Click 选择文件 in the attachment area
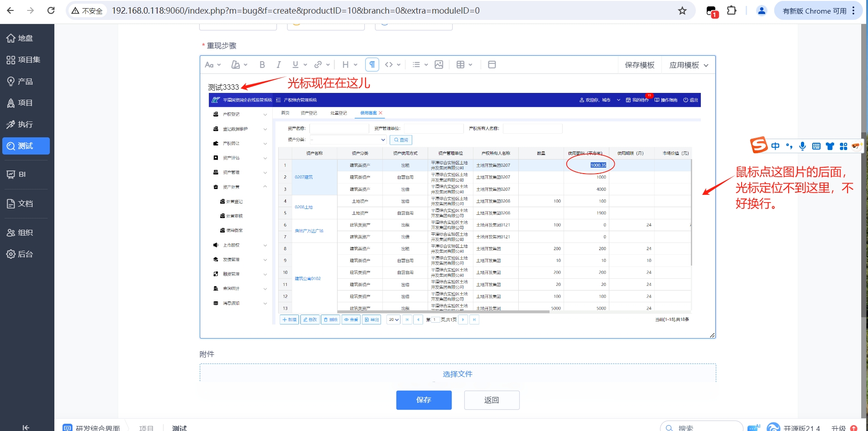The width and height of the screenshot is (868, 431). [457, 374]
